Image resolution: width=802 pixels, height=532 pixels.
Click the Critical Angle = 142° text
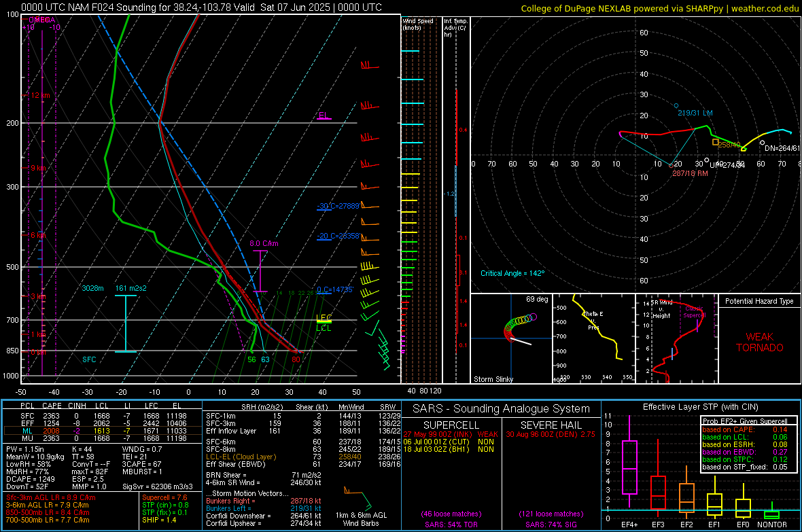512,273
